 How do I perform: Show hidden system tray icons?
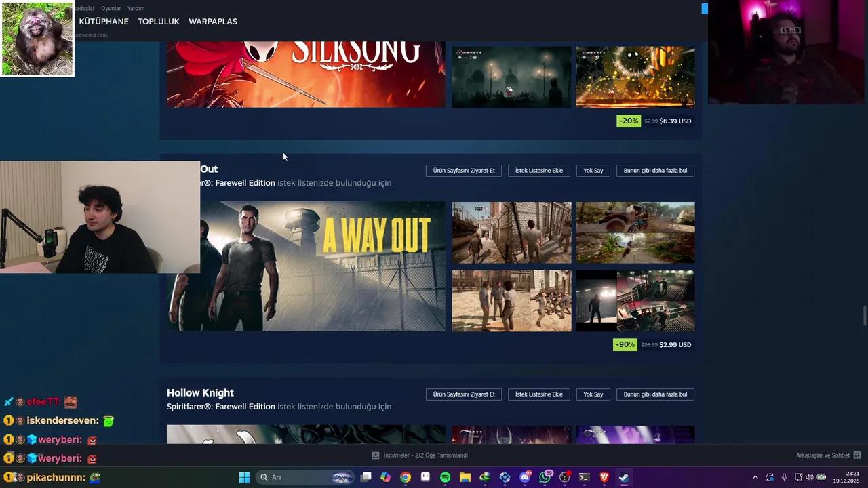755,477
